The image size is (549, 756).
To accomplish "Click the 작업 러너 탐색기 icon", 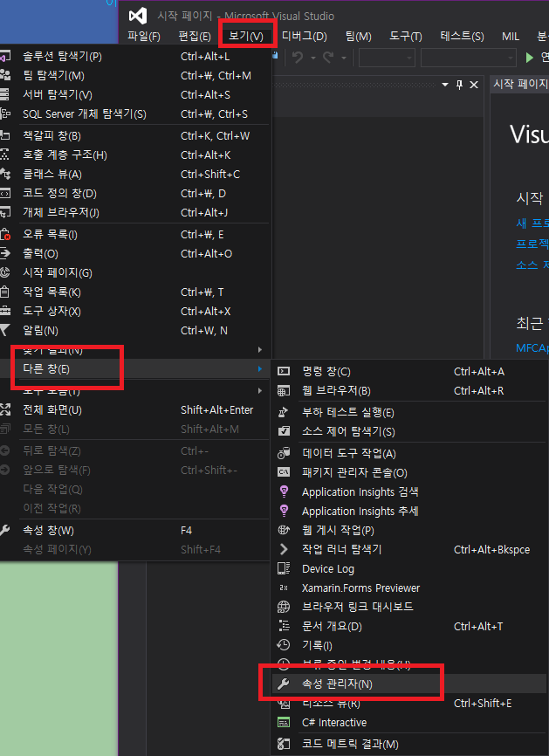I will (x=284, y=549).
